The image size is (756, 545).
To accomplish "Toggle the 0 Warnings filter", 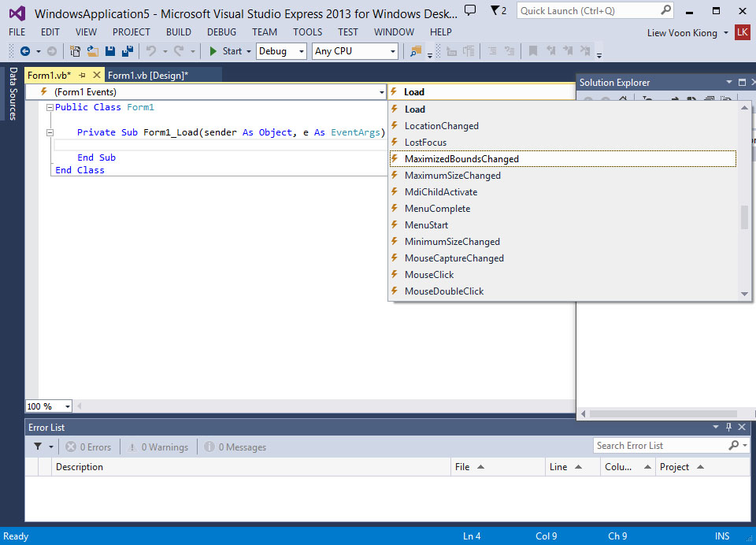I will [x=157, y=447].
